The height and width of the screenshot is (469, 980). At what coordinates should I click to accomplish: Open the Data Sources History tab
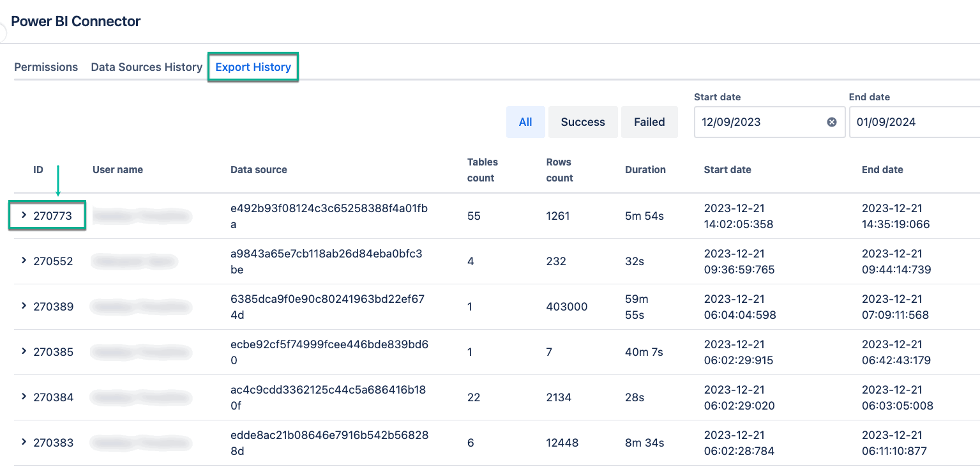click(146, 67)
